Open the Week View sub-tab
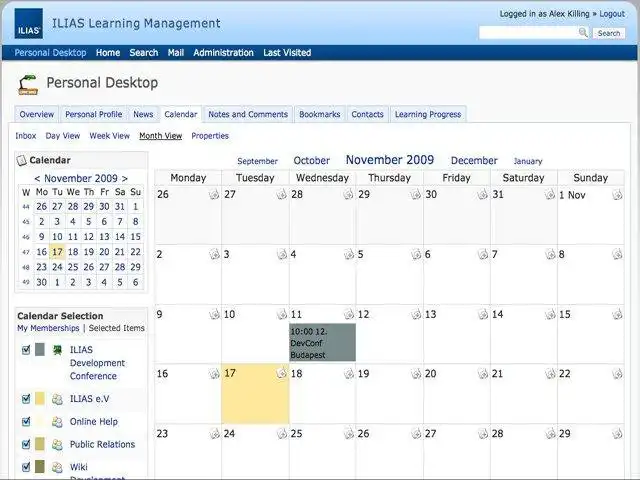The image size is (640, 480). (109, 136)
